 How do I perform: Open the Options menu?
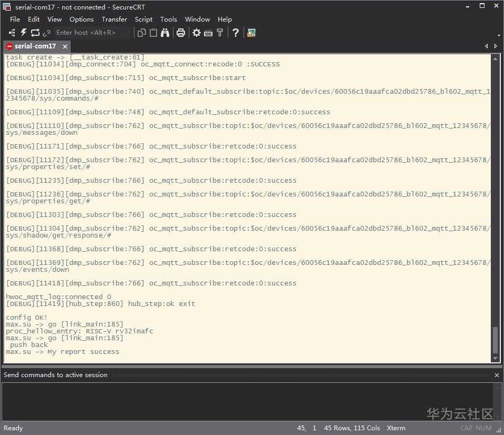tap(82, 19)
